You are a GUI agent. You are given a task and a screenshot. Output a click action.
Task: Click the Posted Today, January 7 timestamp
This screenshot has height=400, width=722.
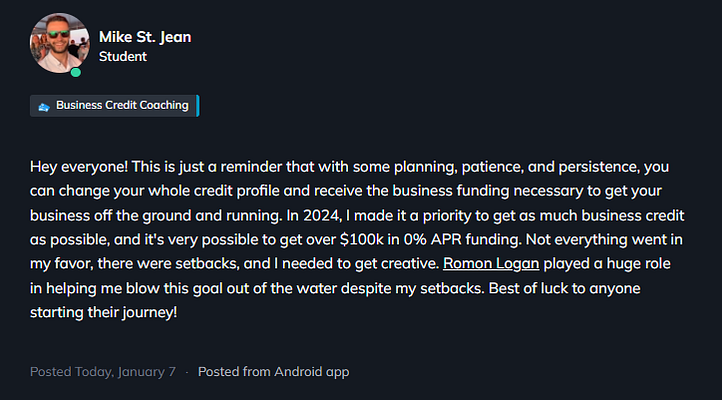click(103, 371)
